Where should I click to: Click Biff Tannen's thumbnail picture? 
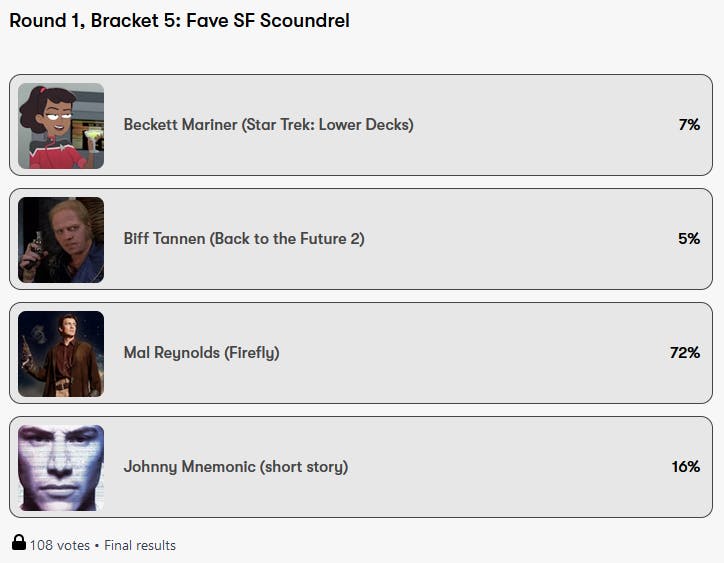61,239
